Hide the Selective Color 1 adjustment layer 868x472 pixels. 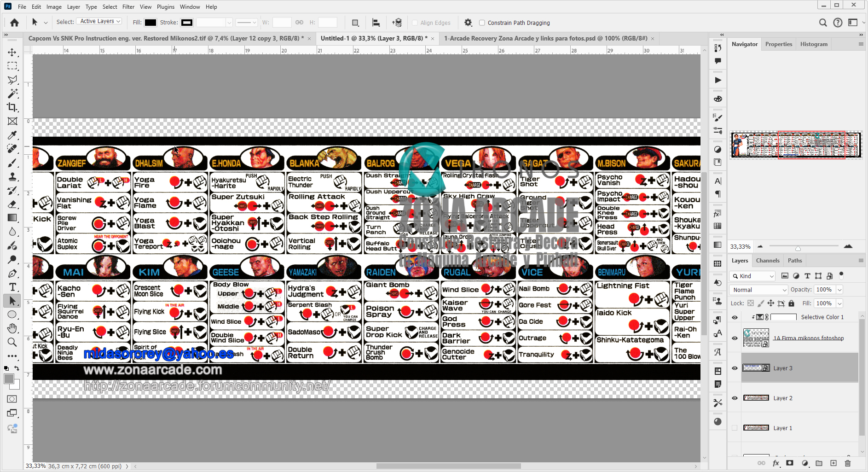tap(735, 317)
